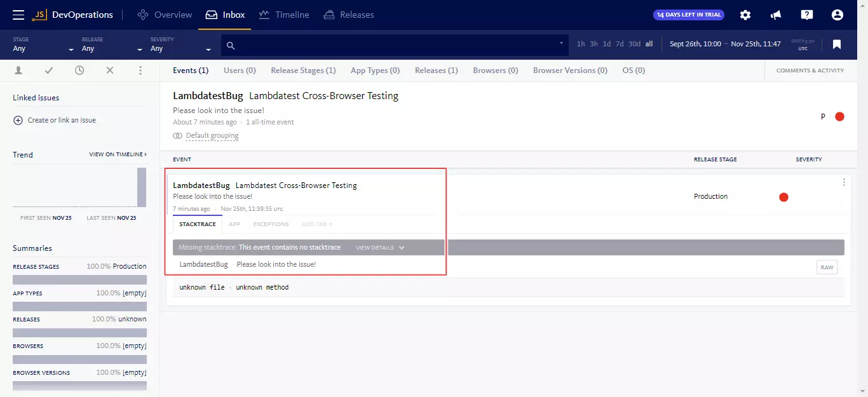Open the hamburger navigation menu
868x397 pixels.
tap(18, 15)
